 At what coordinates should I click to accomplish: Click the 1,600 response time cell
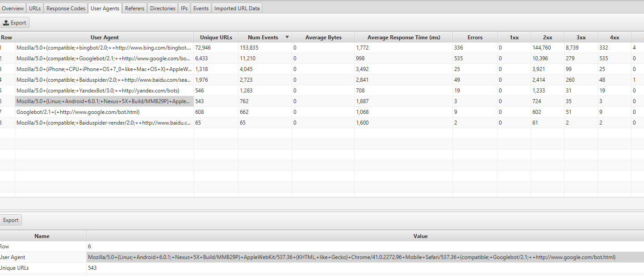(404, 122)
